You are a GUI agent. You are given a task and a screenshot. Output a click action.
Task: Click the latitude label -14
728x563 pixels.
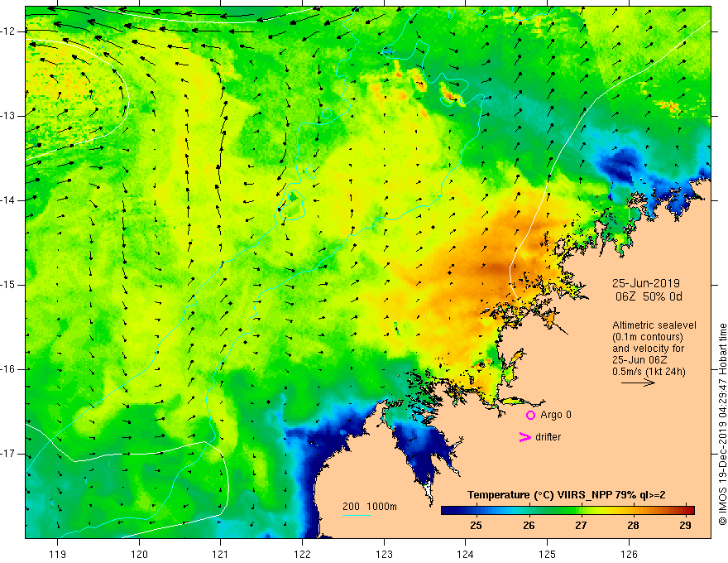(8, 200)
